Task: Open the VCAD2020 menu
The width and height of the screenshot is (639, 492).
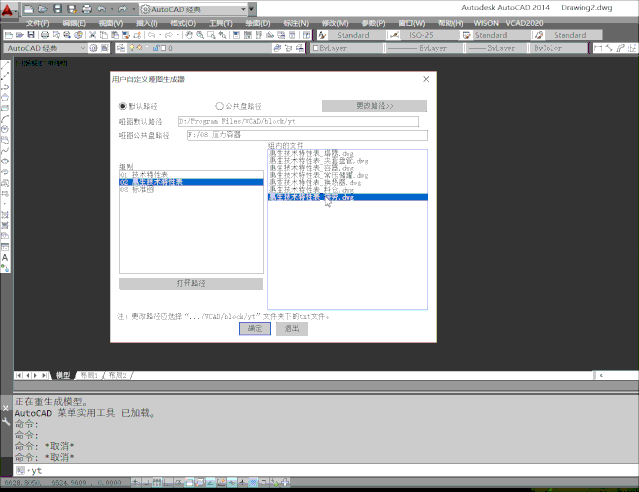Action: (x=524, y=23)
